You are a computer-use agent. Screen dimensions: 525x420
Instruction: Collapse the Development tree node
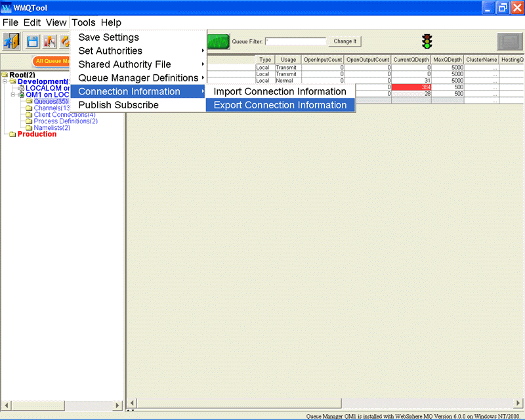point(5,81)
